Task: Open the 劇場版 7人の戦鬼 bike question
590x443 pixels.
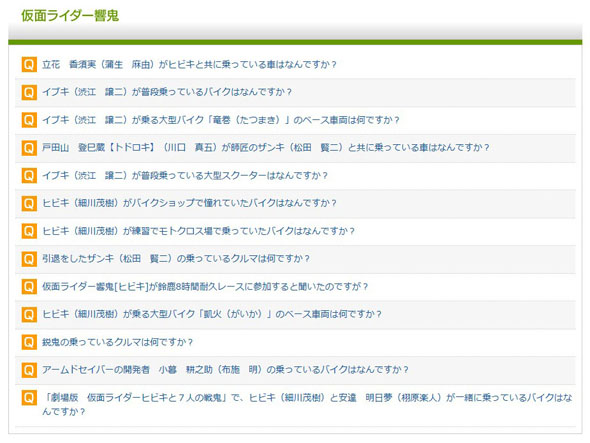Action: [x=307, y=405]
